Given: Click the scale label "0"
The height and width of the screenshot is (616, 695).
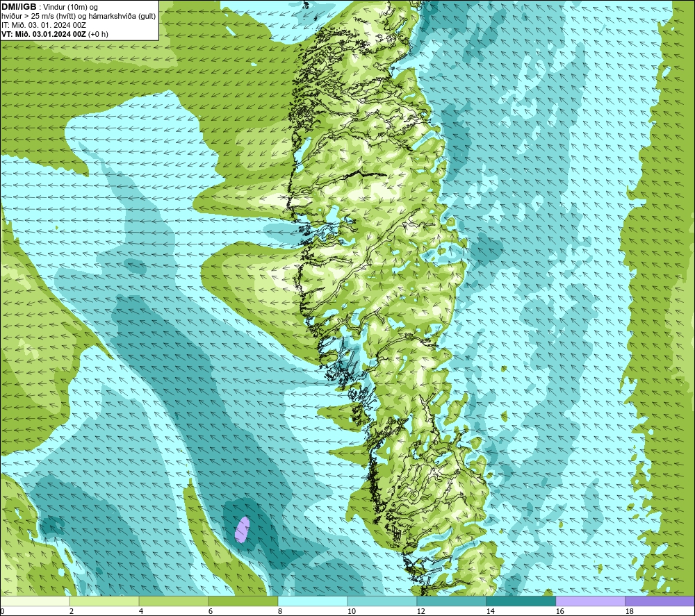Looking at the screenshot, I should pos(2,612).
